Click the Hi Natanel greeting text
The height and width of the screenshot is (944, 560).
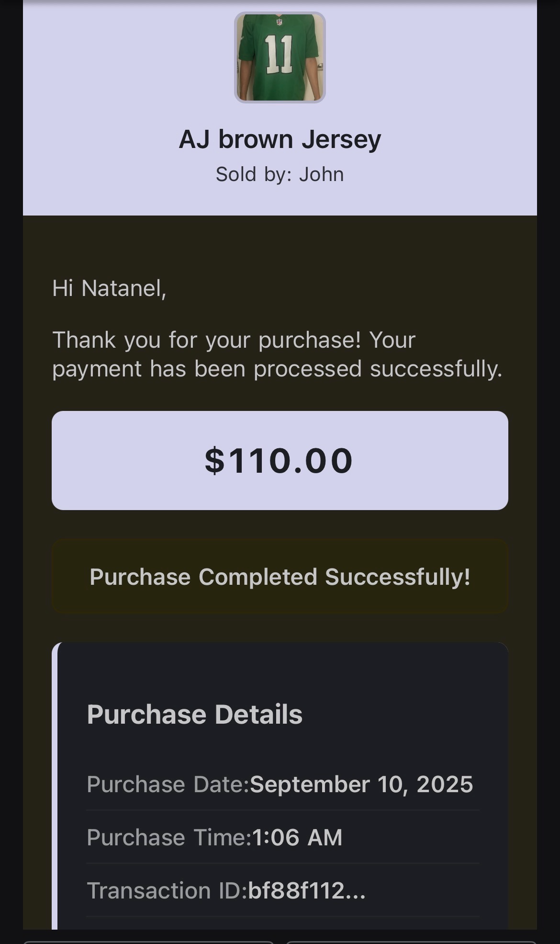109,288
